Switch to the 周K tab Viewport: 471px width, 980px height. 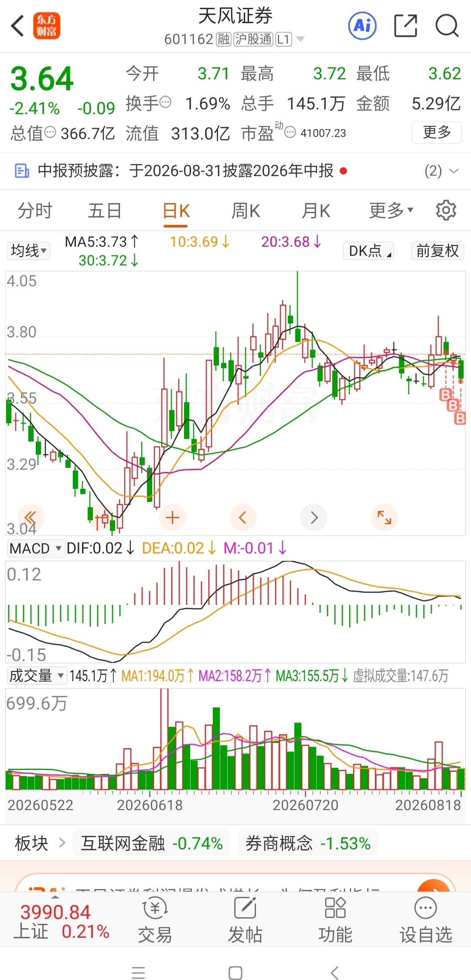[x=246, y=210]
